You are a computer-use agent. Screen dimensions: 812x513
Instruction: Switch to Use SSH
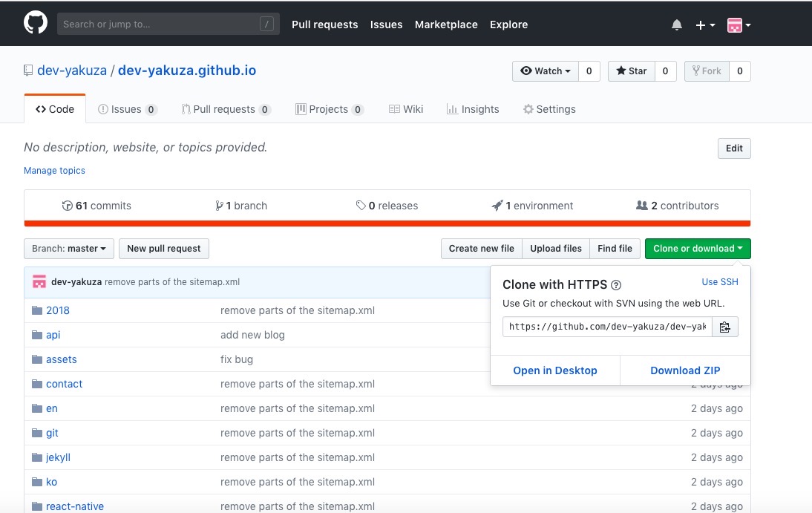point(720,282)
